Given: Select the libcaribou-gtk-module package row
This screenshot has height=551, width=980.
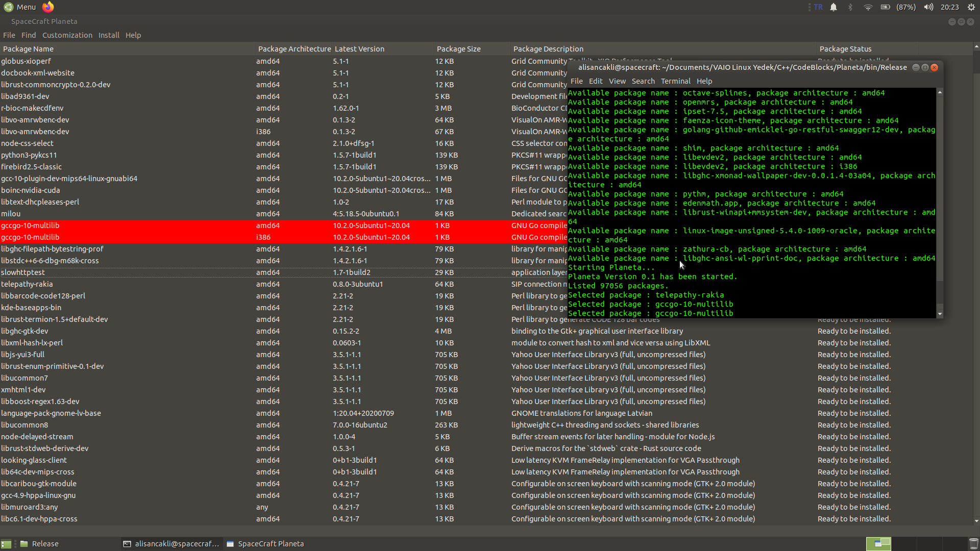Looking at the screenshot, I should pyautogui.click(x=486, y=484).
